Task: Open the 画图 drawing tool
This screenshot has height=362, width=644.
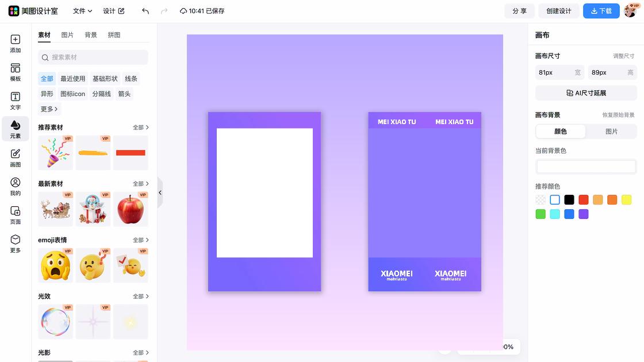Action: point(16,157)
